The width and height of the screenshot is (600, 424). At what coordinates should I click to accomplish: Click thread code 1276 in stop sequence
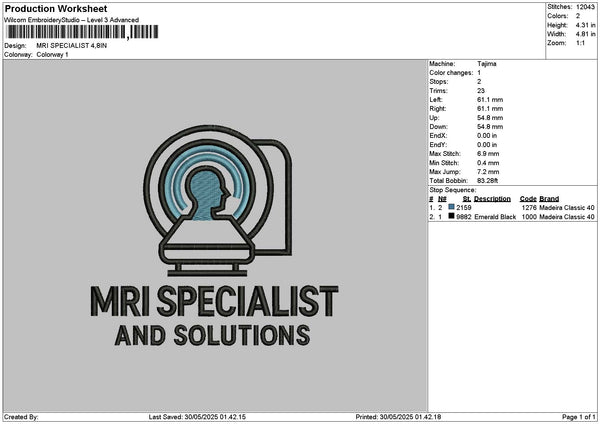[x=529, y=208]
